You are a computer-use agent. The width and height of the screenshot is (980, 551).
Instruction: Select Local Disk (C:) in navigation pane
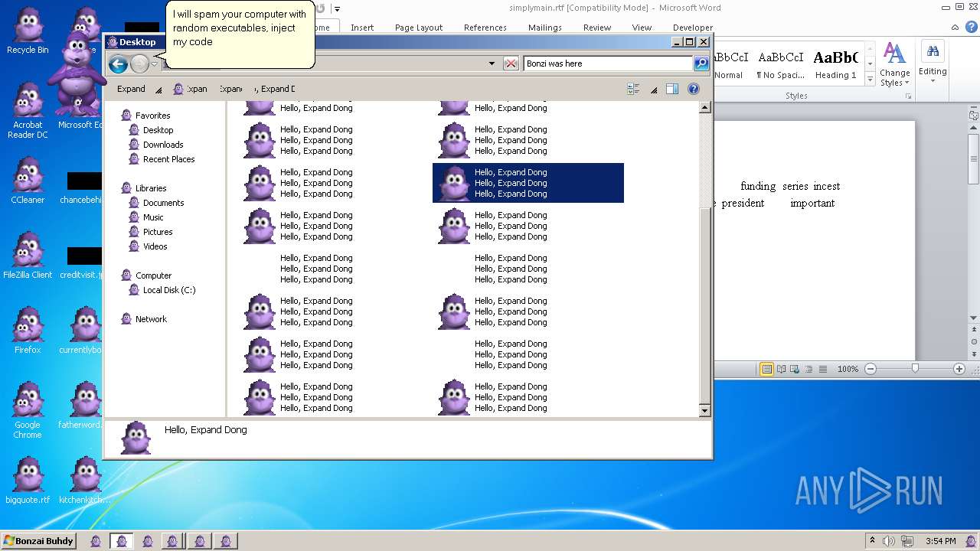[162, 290]
